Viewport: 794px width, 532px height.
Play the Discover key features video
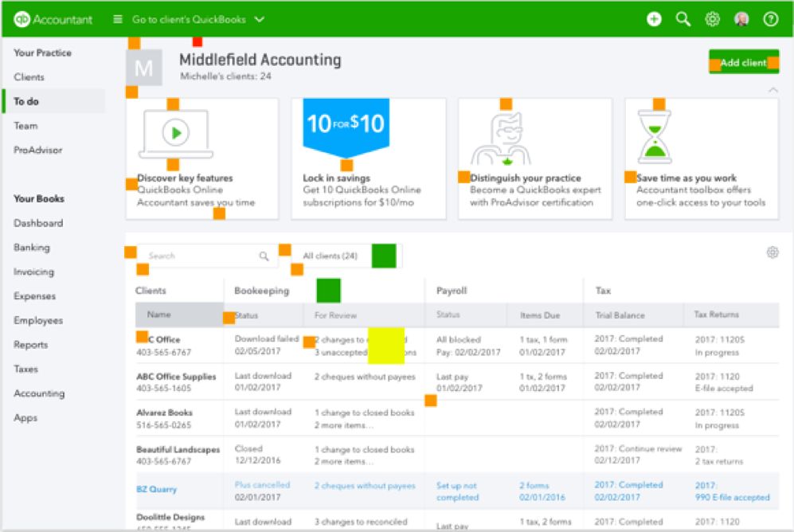[x=175, y=132]
